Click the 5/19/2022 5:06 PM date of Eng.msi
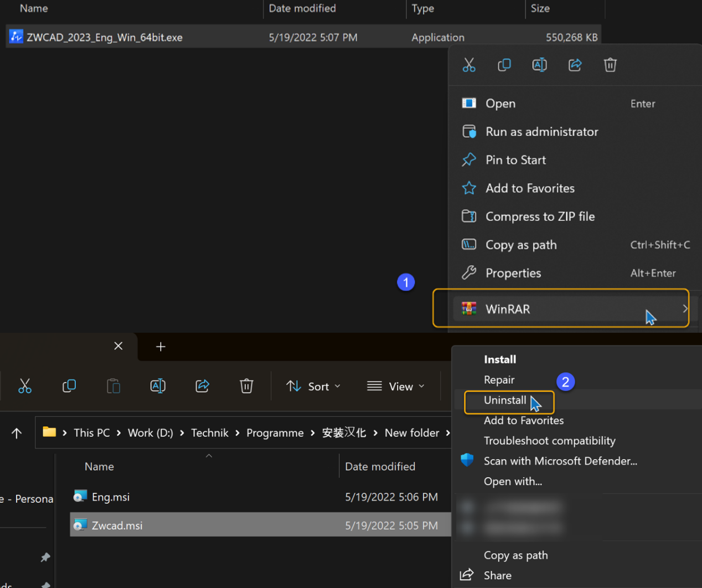The image size is (702, 588). point(391,497)
